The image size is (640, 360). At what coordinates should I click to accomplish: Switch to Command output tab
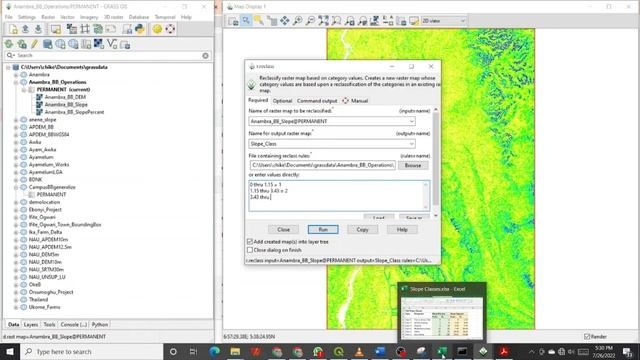click(x=317, y=101)
